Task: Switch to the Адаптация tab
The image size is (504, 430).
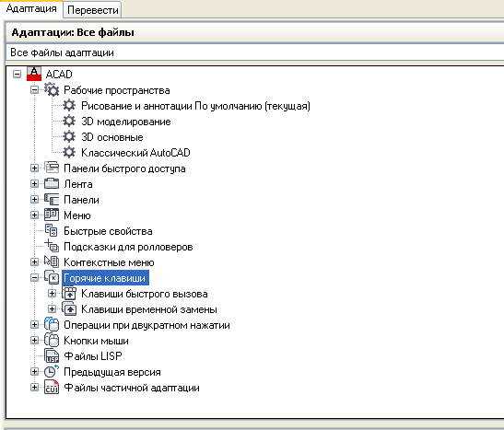Action: [31, 8]
